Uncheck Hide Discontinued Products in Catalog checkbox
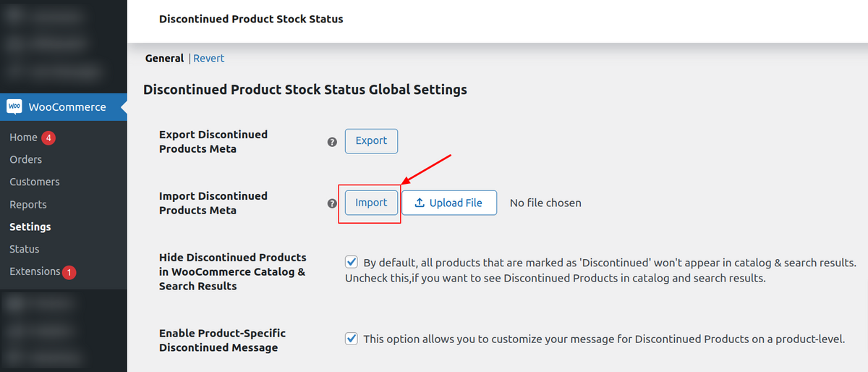The image size is (868, 372). (352, 262)
